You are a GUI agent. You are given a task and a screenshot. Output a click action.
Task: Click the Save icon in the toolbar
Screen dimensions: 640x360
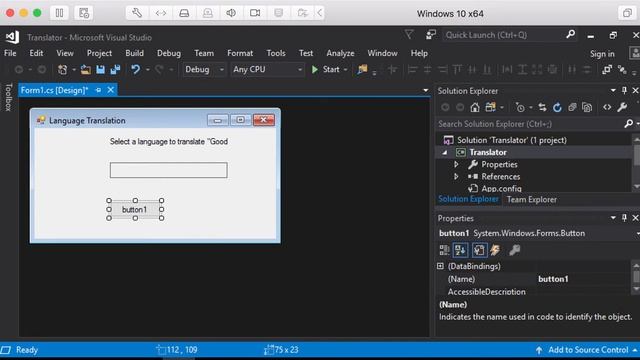[x=100, y=69]
